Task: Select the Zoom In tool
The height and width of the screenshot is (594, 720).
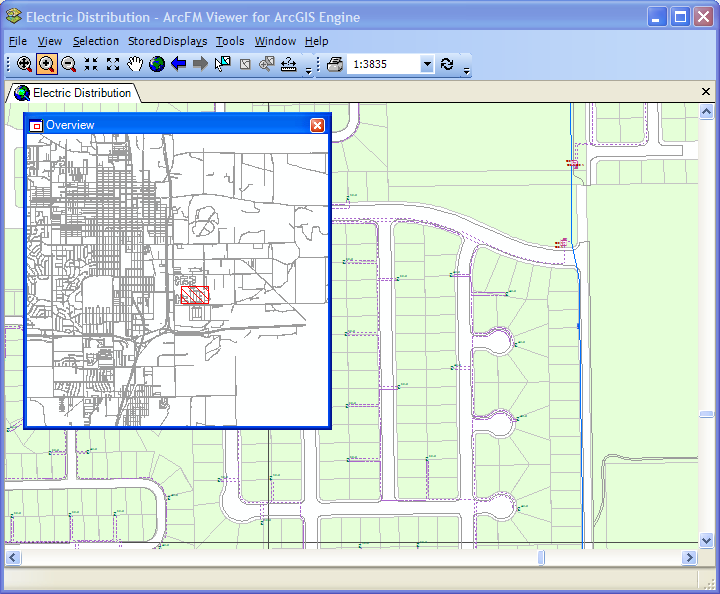Action: (x=46, y=64)
